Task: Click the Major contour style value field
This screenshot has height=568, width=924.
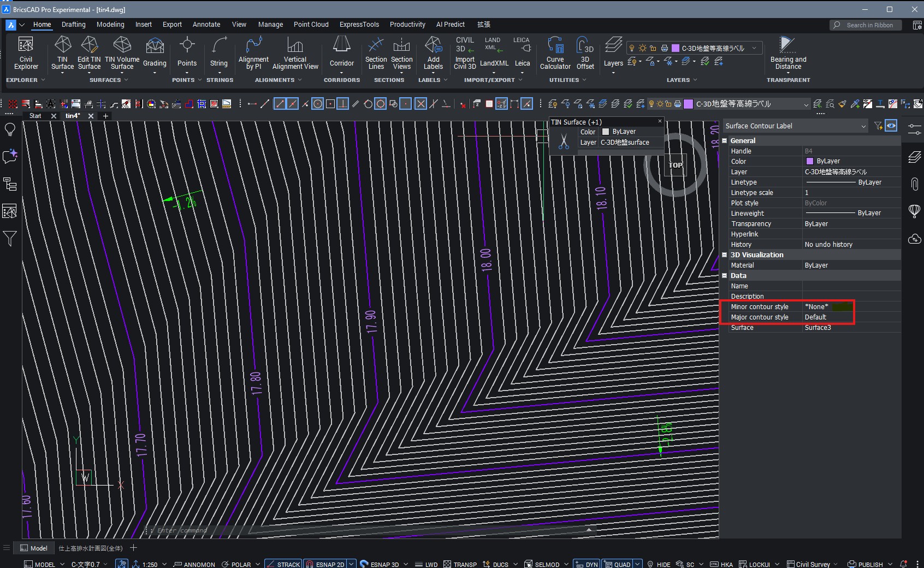Action: [851, 317]
